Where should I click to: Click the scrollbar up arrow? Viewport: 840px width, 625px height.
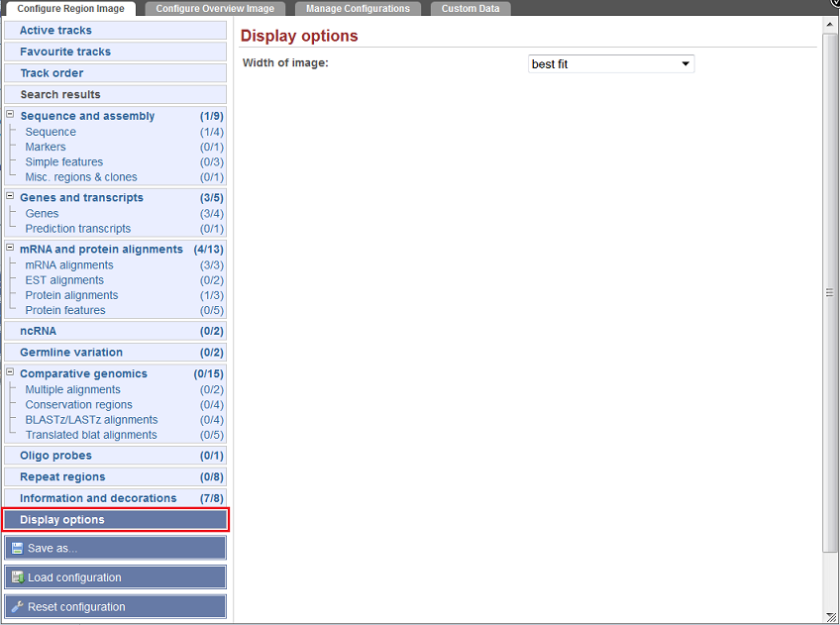coord(829,25)
